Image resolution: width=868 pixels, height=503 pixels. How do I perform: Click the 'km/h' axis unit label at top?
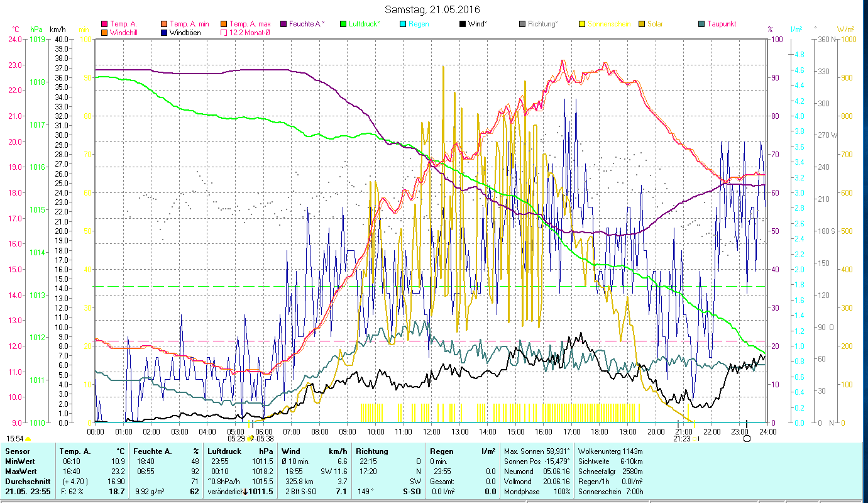tap(58, 30)
